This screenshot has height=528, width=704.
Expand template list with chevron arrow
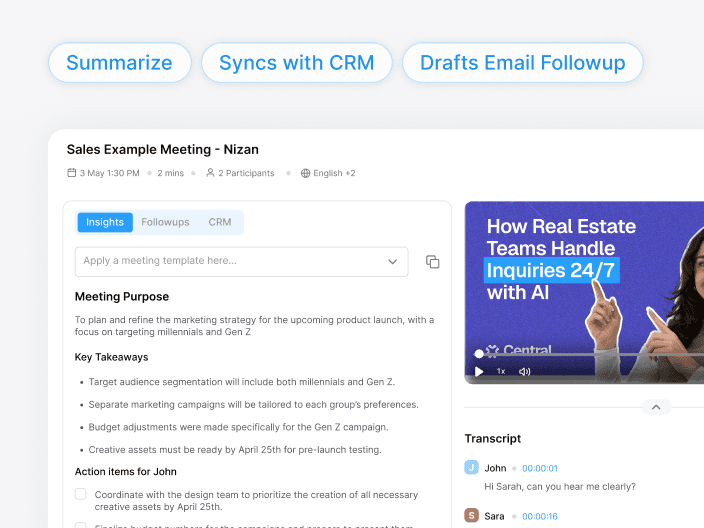(x=392, y=262)
